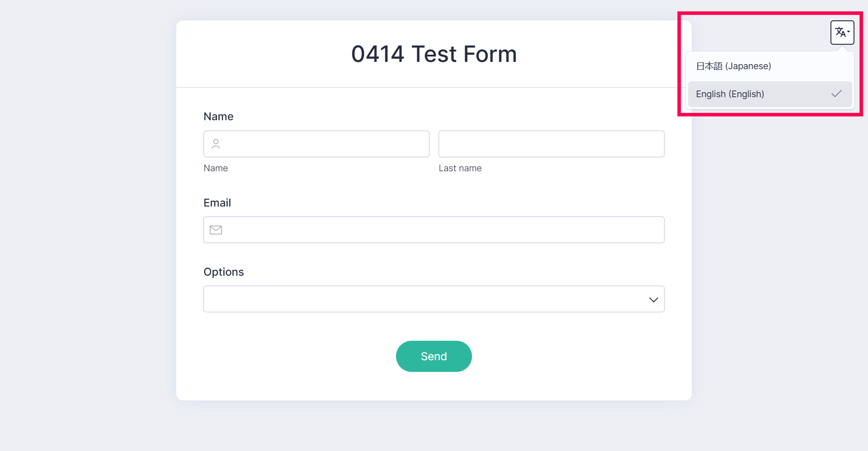Click the envelope icon in Email field
The height and width of the screenshot is (451, 868).
[216, 230]
